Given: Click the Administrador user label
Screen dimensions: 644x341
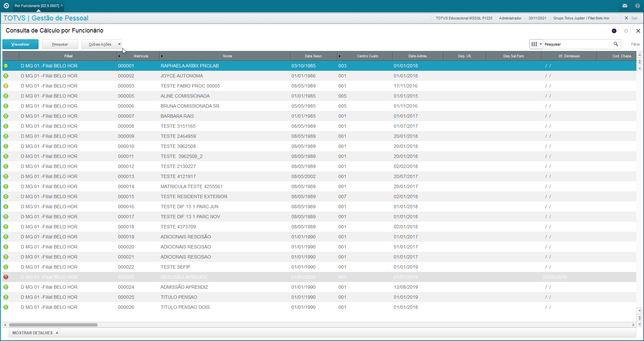Looking at the screenshot, I should click(x=510, y=18).
